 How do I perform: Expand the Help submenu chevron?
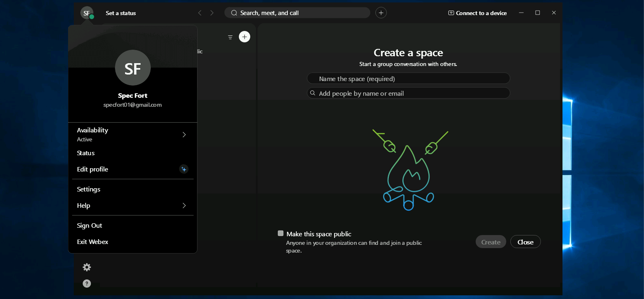tap(184, 206)
